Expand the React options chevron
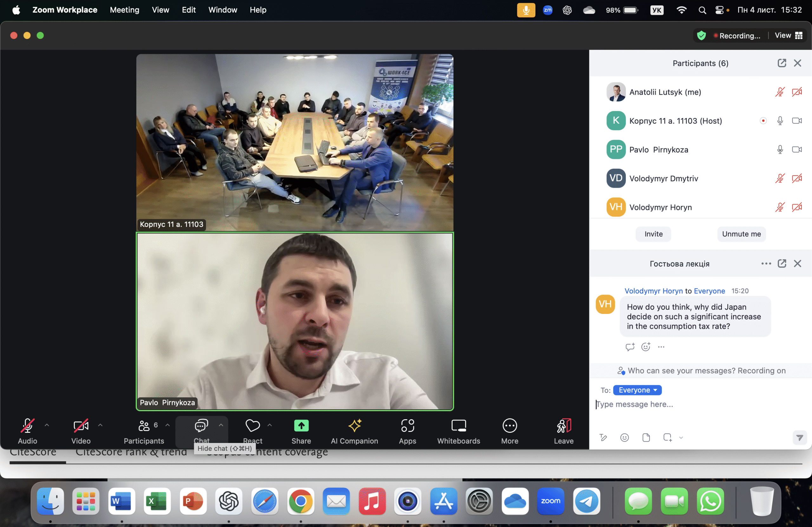 [270, 425]
